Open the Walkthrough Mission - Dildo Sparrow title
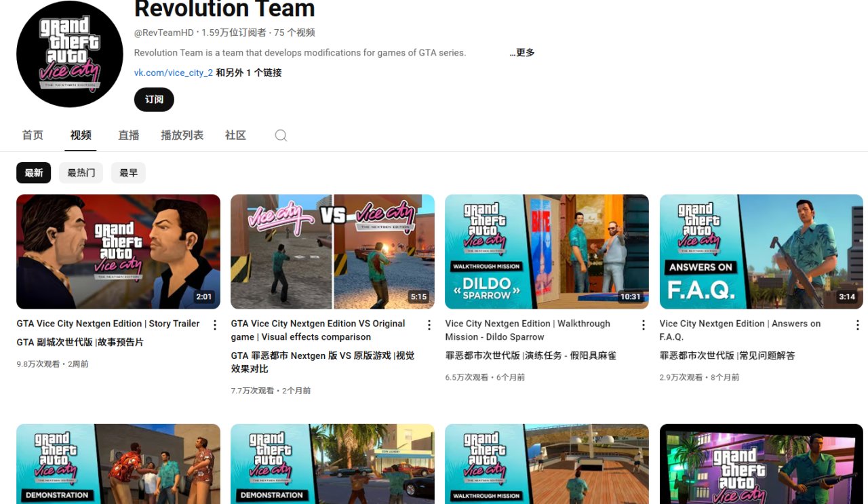Viewport: 868px width, 504px height. [x=528, y=330]
